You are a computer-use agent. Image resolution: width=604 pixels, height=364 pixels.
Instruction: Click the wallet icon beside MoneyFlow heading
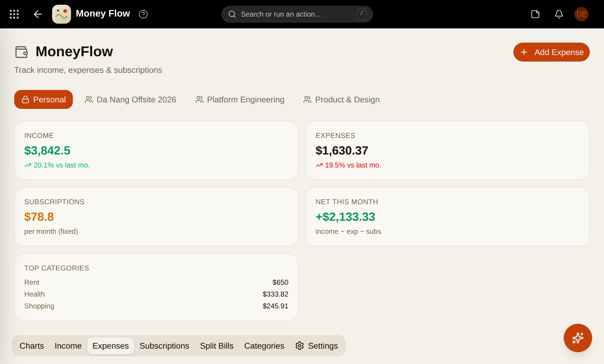[22, 52]
